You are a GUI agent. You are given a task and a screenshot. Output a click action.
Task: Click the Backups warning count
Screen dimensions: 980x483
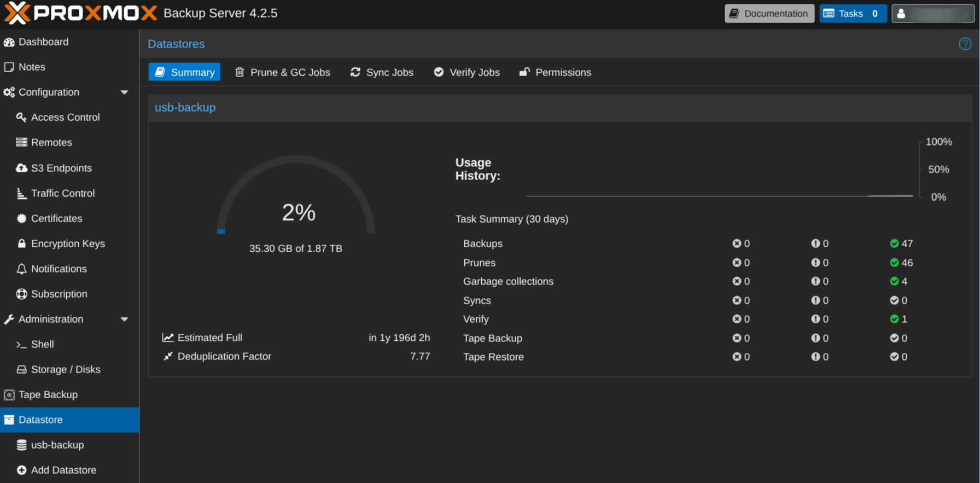820,243
